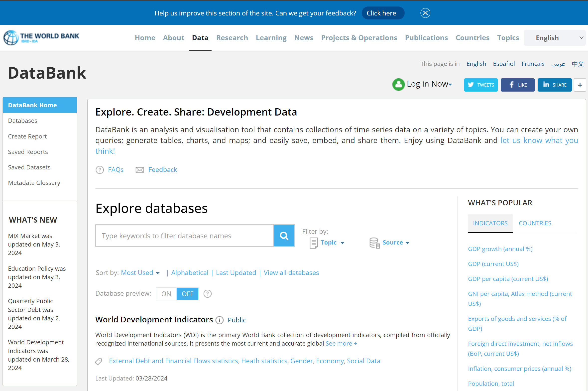Click MIX Market update news item

[x=34, y=244]
